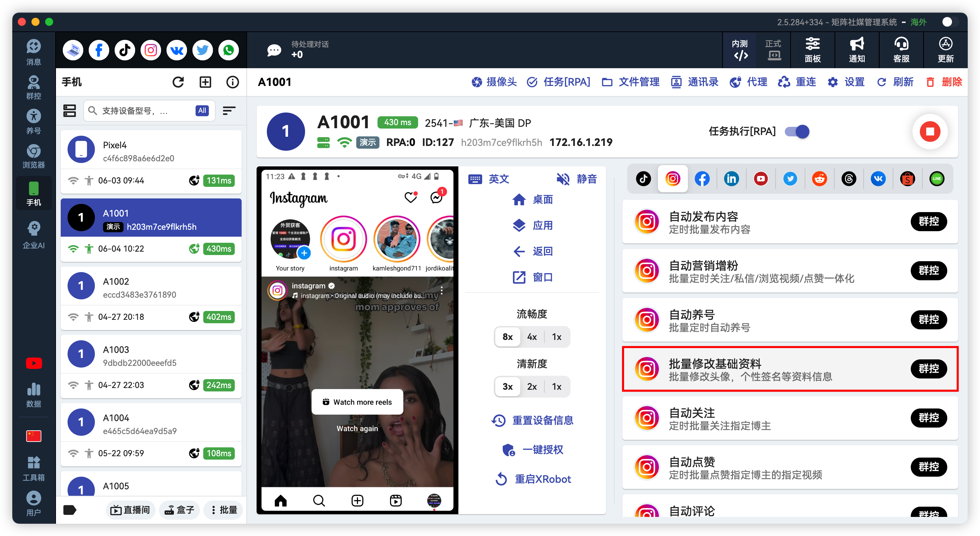Add a new phone with plus icon
980x536 pixels.
click(205, 82)
